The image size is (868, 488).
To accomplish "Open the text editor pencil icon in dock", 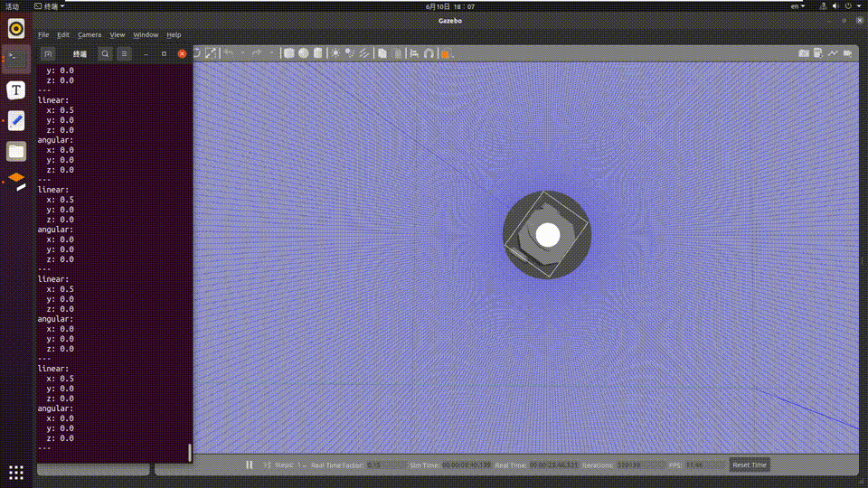I will click(x=16, y=120).
